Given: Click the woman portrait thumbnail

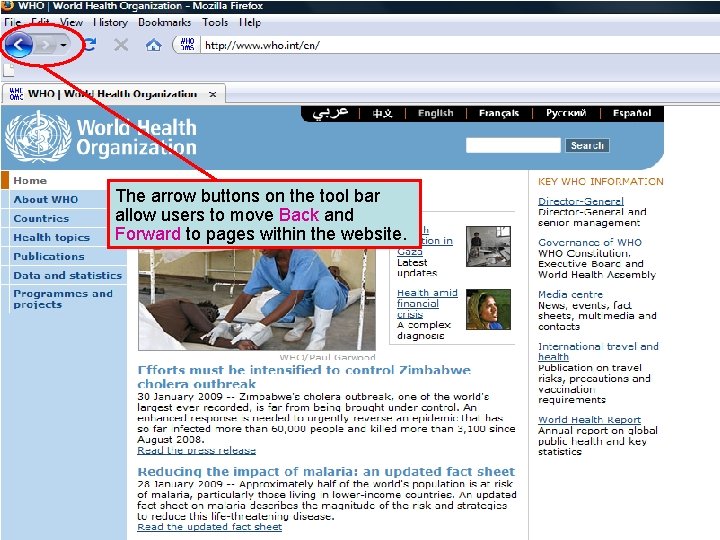Looking at the screenshot, I should tap(488, 309).
